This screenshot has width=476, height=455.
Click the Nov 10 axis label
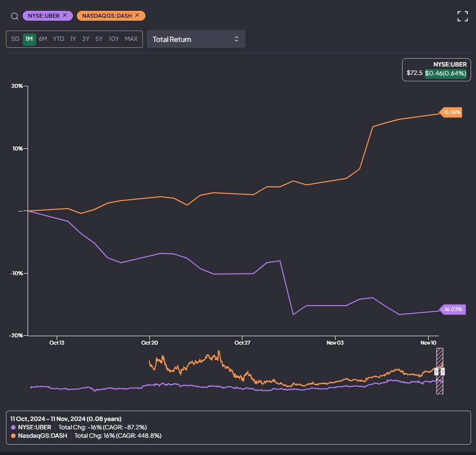coord(428,343)
